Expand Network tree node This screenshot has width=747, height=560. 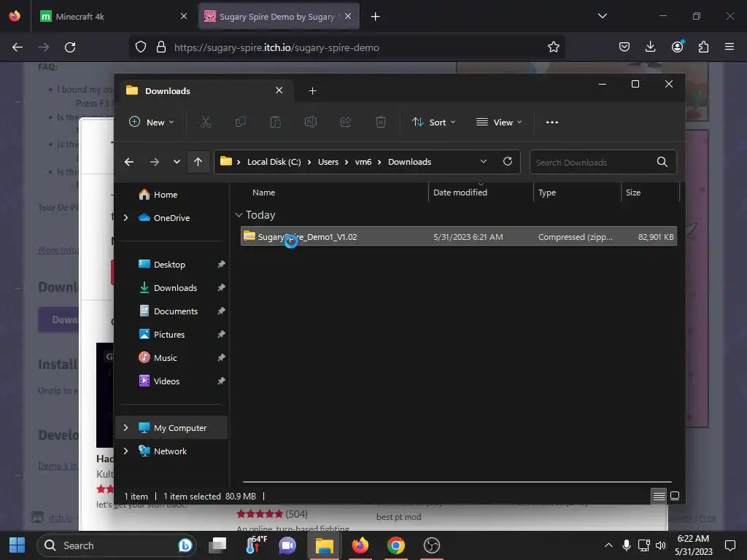pyautogui.click(x=125, y=451)
